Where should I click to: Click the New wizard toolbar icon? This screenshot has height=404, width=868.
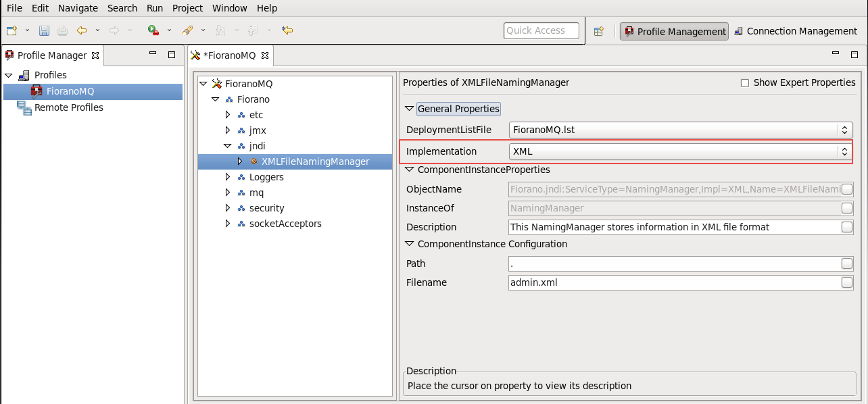point(11,30)
